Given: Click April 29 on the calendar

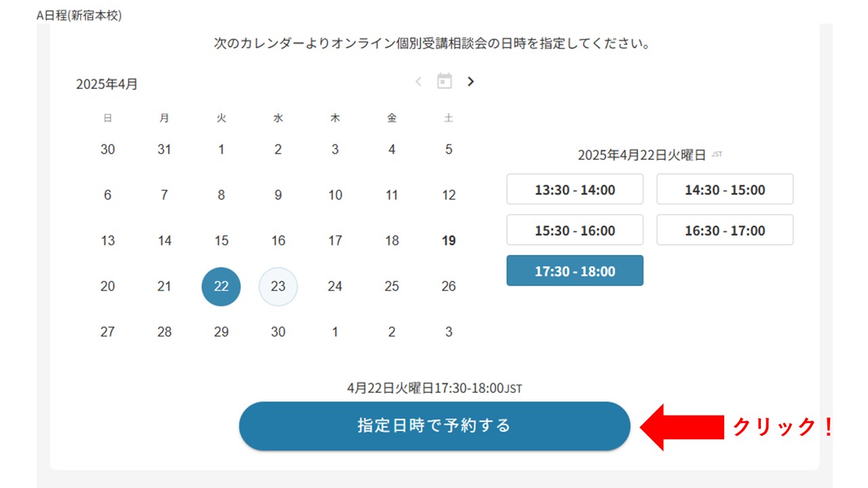Looking at the screenshot, I should pos(221,331).
